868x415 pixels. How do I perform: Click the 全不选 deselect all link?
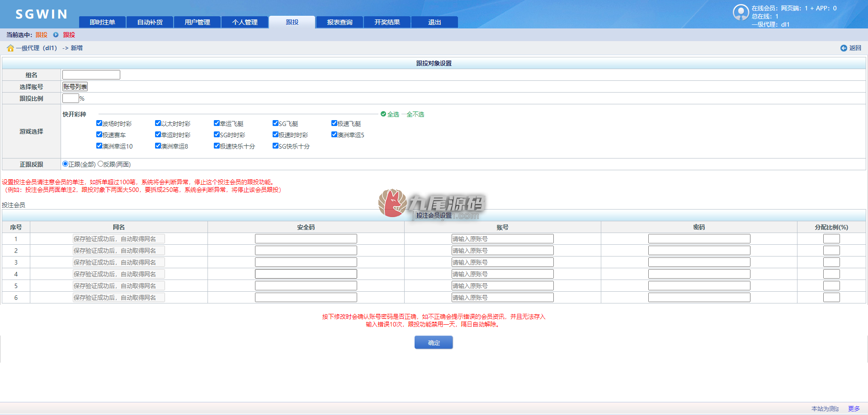tap(415, 114)
